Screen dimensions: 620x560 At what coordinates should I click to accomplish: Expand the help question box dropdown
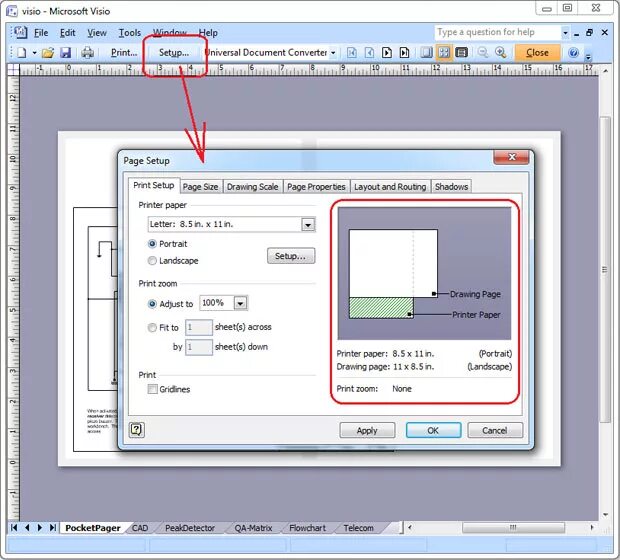click(x=565, y=33)
